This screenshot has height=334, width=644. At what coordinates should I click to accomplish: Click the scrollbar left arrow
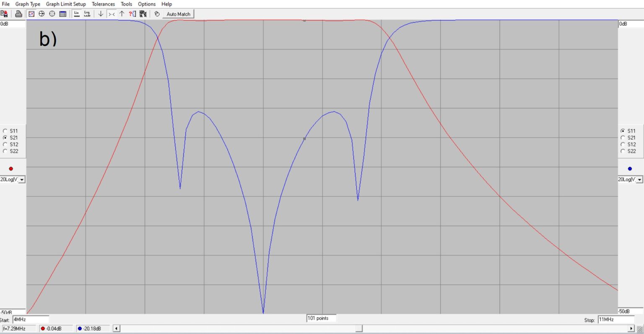[x=117, y=329]
